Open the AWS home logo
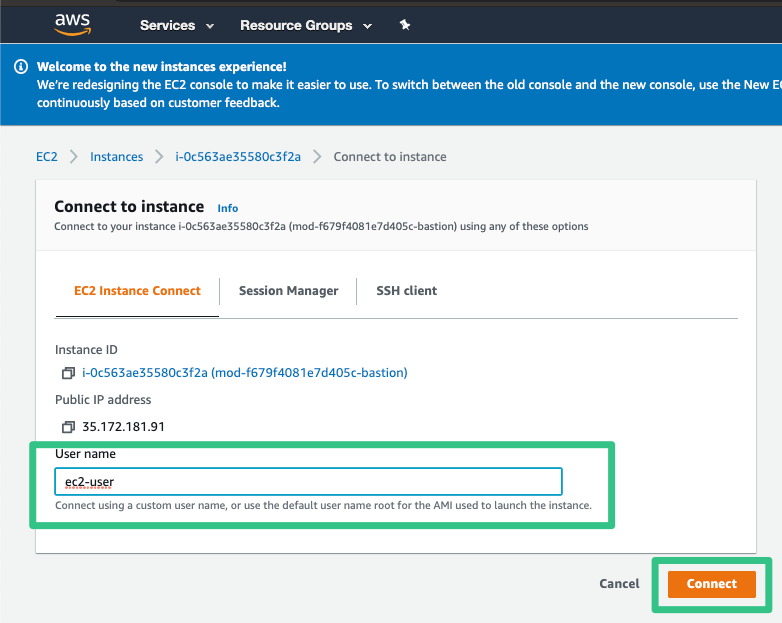This screenshot has width=782, height=623. tap(73, 24)
